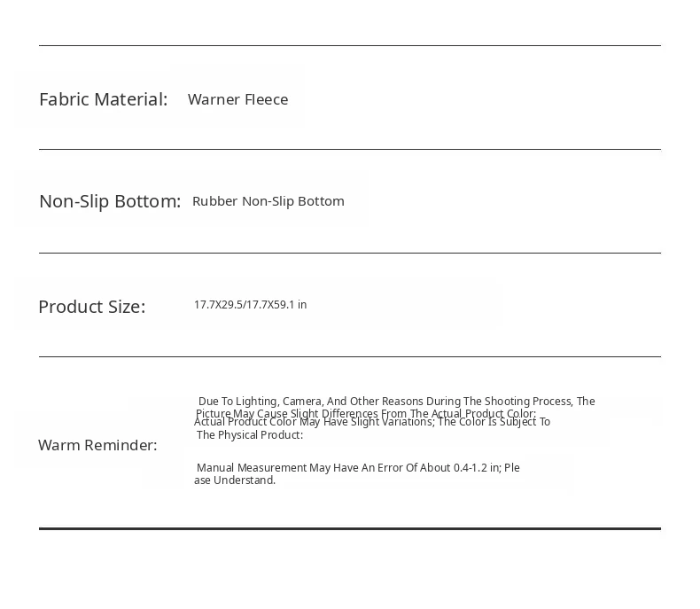This screenshot has height=609, width=700.
Task: Click the divider line above Warm Reminder
Action: [x=350, y=356]
